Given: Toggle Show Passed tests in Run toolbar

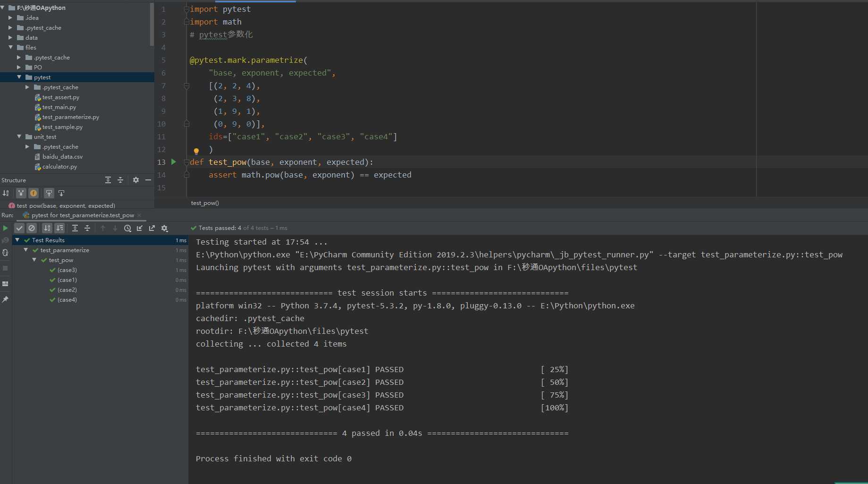Looking at the screenshot, I should [19, 228].
